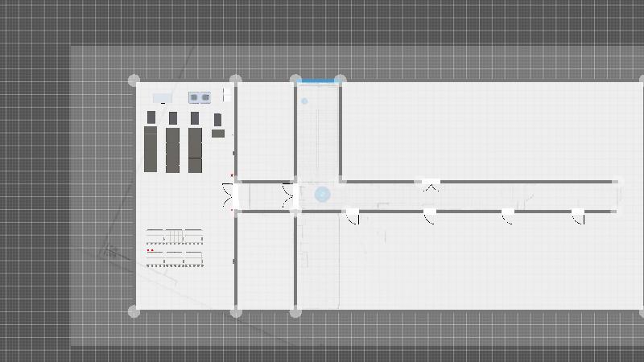Viewport: 644px width, 362px height.
Task: Click the double door on the left room's wall
Action: pos(228,195)
